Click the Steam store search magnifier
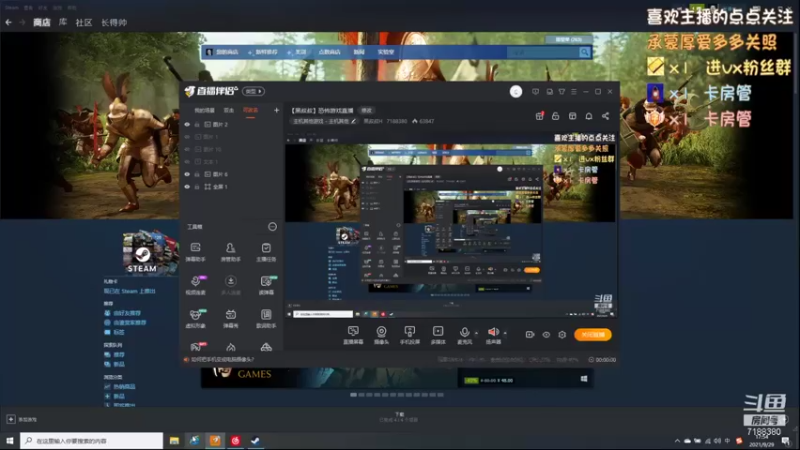Image resolution: width=800 pixels, height=450 pixels. [x=585, y=52]
